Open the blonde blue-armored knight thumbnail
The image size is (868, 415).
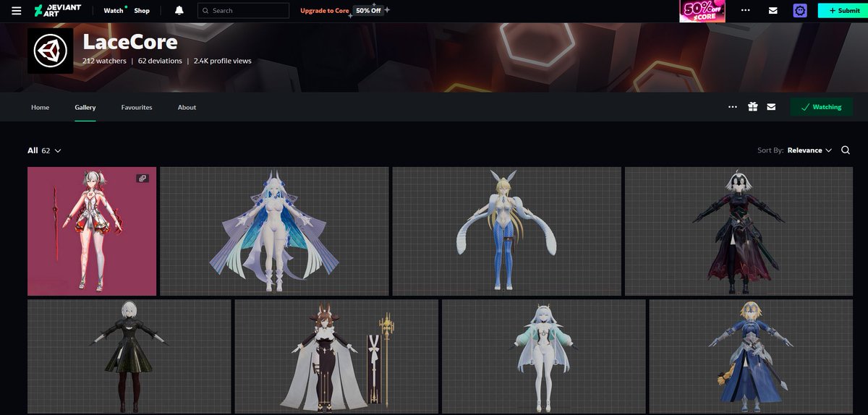[752, 356]
